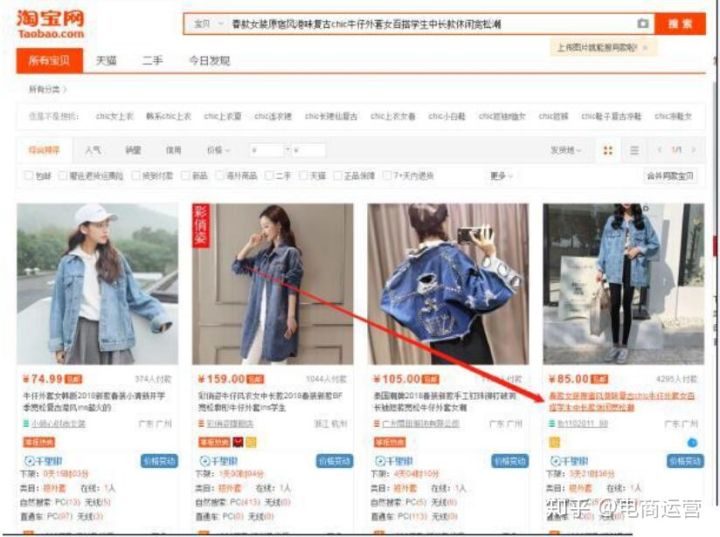720x537 pixels.
Task: Open the ¥105.00 product title link
Action: coord(445,401)
